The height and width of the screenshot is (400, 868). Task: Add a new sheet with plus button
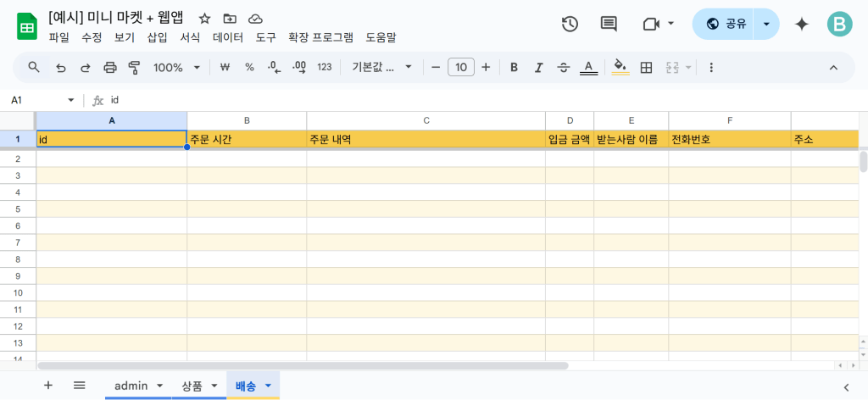tap(48, 385)
